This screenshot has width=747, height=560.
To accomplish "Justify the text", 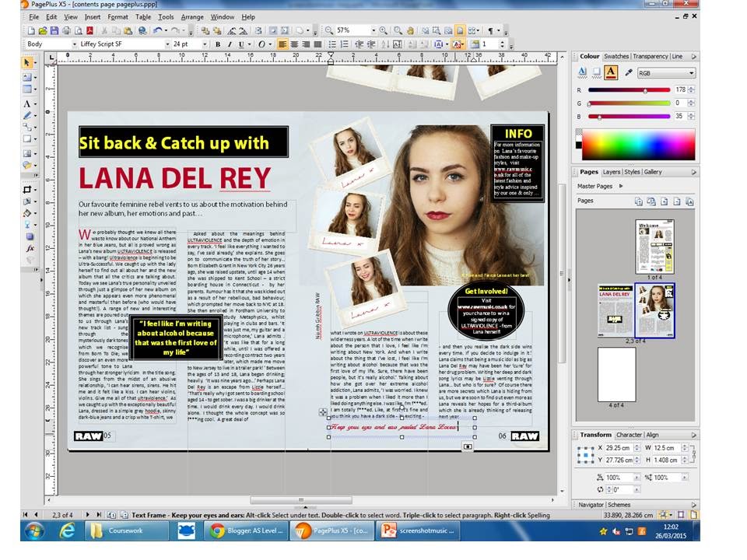I will [317, 44].
